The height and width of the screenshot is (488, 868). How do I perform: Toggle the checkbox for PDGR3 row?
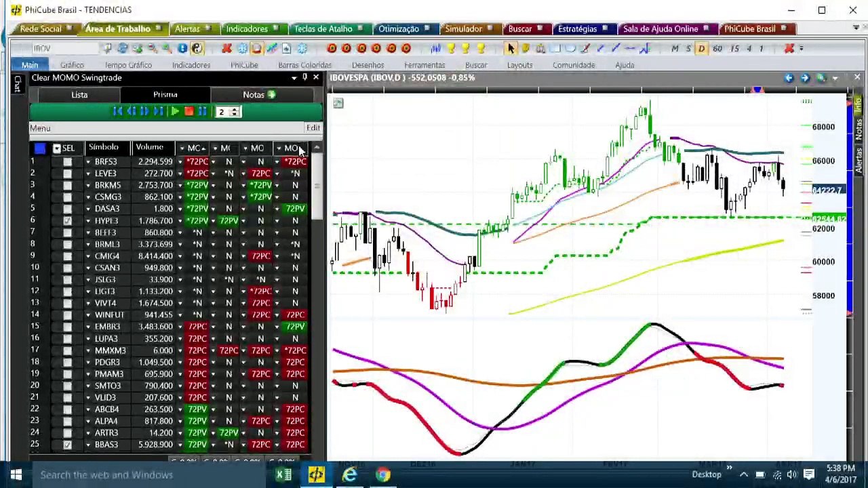click(x=67, y=362)
